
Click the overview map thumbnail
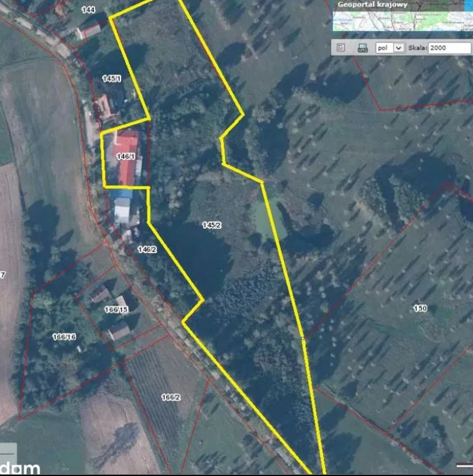[x=403, y=21]
